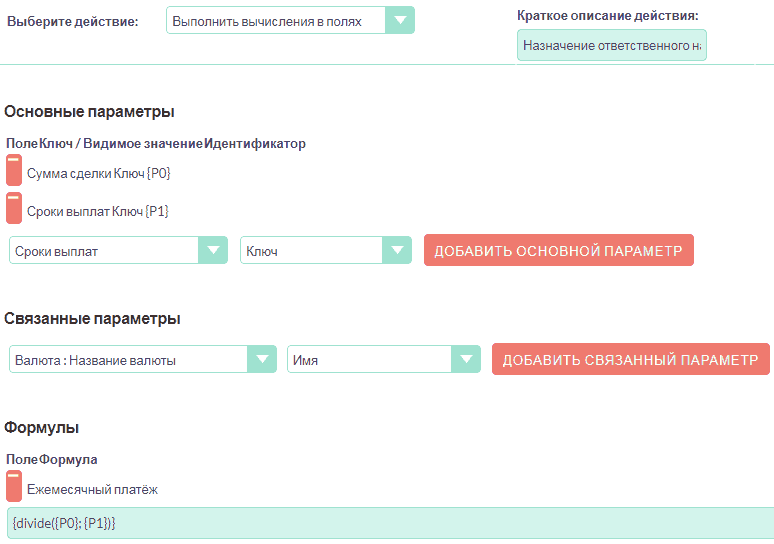Open the Сроки выплат field dropdown
This screenshot has width=774, height=544.
tap(118, 250)
